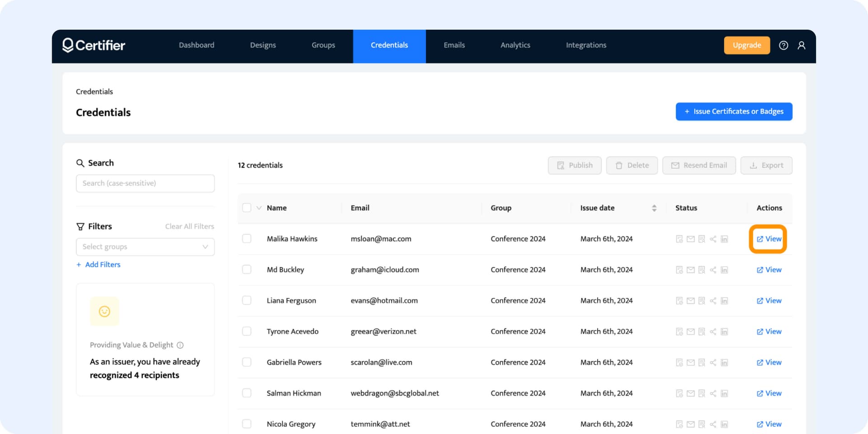Expand the selection chevron beside Name header
Image resolution: width=868 pixels, height=434 pixels.
coord(259,208)
